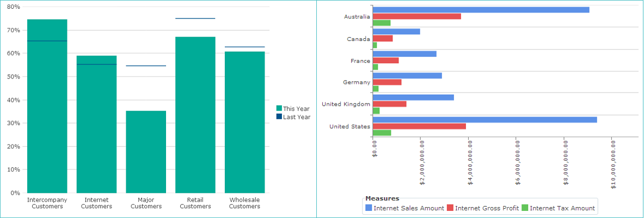Click the Retail Customers axis label
The image size is (644, 218).
click(x=195, y=203)
